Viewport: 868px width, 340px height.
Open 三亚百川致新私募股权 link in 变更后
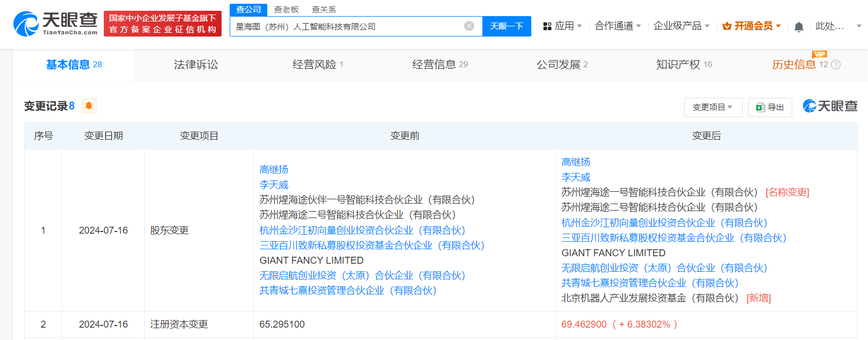point(674,238)
